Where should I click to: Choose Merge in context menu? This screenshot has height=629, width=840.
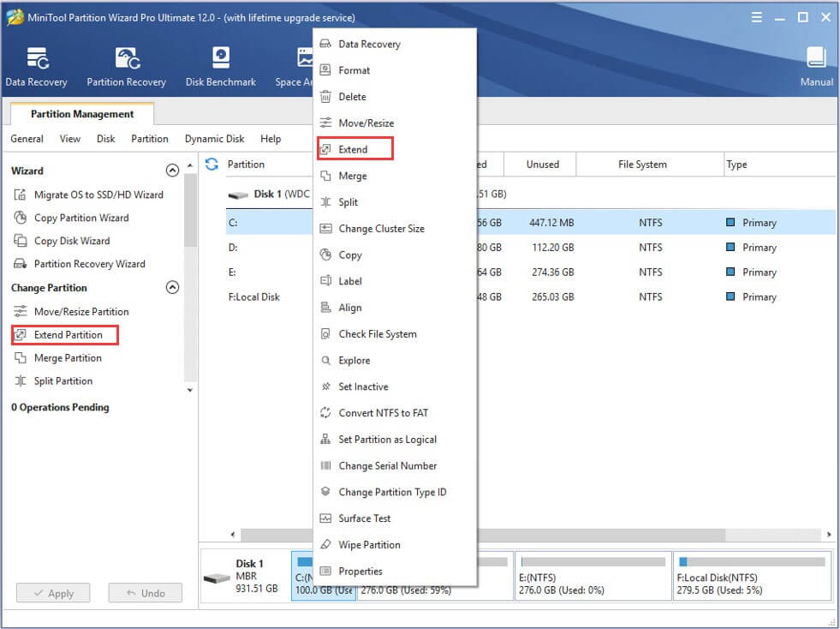pyautogui.click(x=395, y=176)
